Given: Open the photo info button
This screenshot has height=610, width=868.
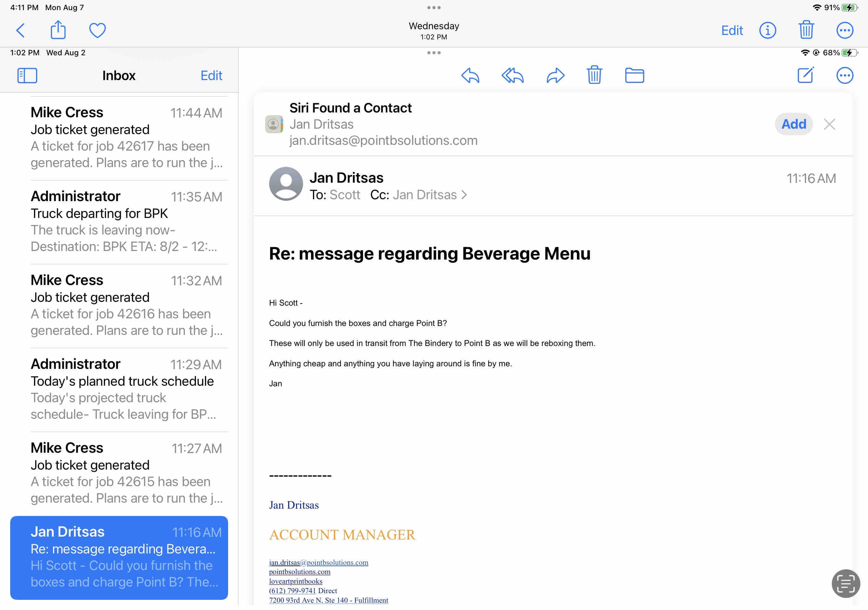Looking at the screenshot, I should point(767,30).
